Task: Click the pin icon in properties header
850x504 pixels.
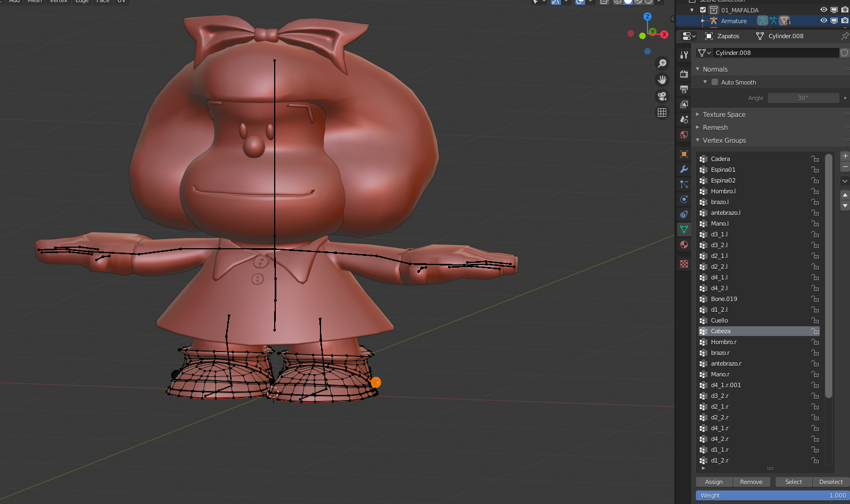Action: pyautogui.click(x=845, y=36)
